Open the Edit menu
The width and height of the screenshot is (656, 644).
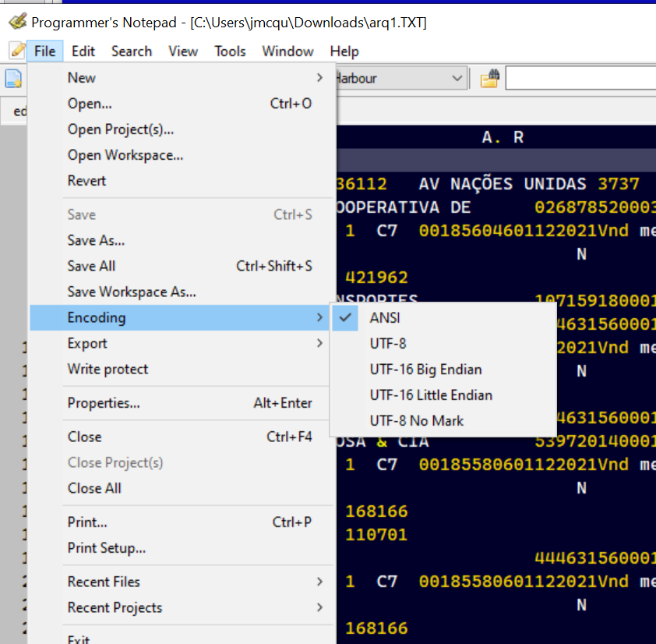(x=83, y=51)
